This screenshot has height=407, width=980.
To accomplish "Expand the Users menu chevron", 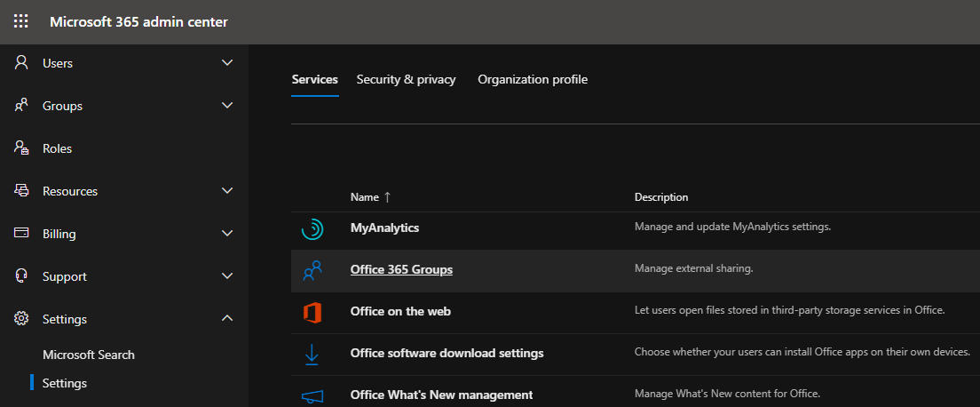I will click(227, 62).
